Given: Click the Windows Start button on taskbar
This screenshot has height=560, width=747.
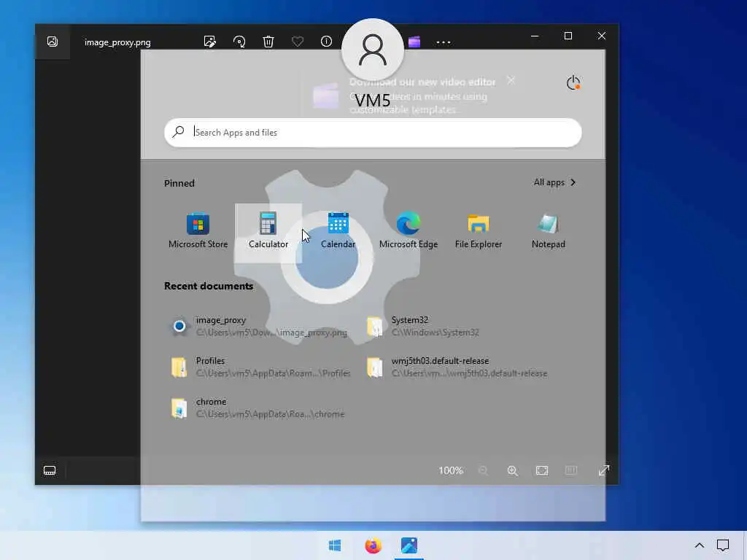Looking at the screenshot, I should [335, 545].
